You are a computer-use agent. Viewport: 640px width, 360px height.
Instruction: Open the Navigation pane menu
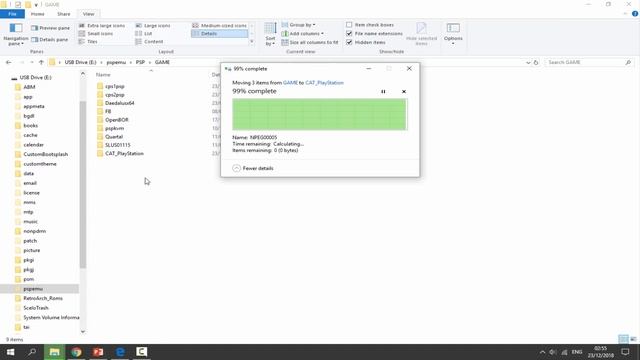[x=16, y=35]
